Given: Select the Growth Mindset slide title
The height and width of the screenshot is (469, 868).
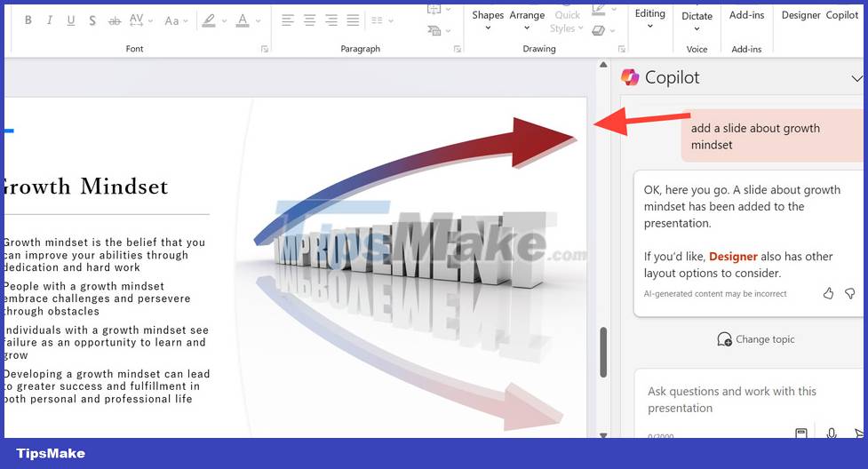Looking at the screenshot, I should tap(84, 187).
